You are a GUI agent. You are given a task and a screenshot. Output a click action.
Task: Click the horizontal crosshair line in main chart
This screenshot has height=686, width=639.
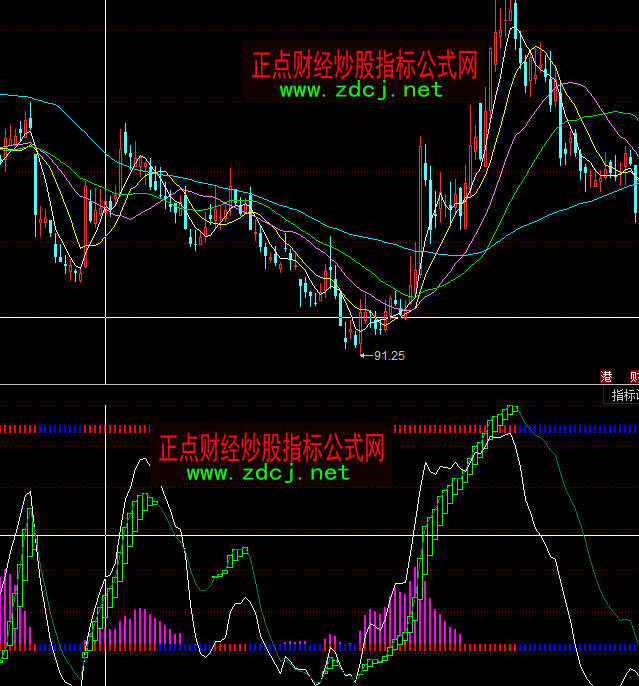[200, 317]
